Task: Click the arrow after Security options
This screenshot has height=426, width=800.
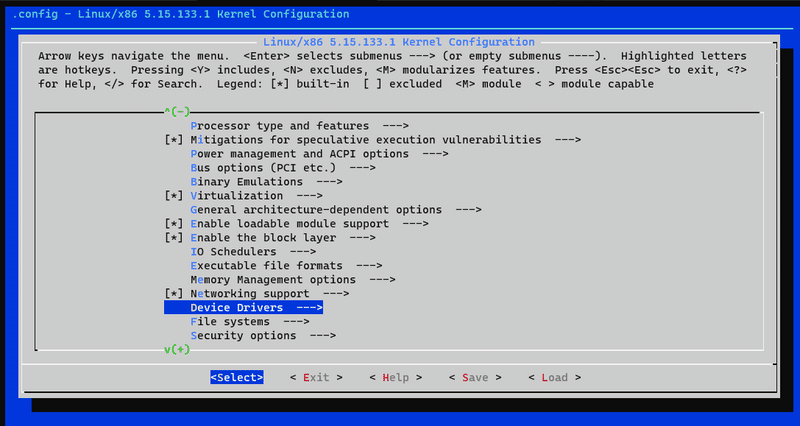Action: [323, 336]
